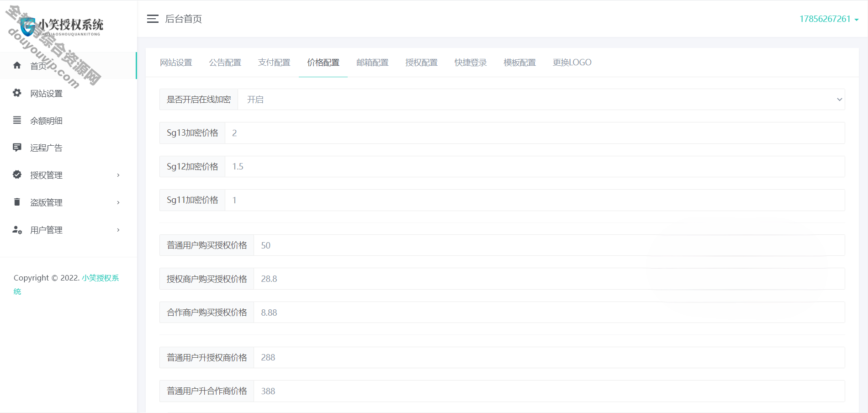The height and width of the screenshot is (413, 868).
Task: Click the 普通用户升授权商价格 input field
Action: (x=549, y=357)
